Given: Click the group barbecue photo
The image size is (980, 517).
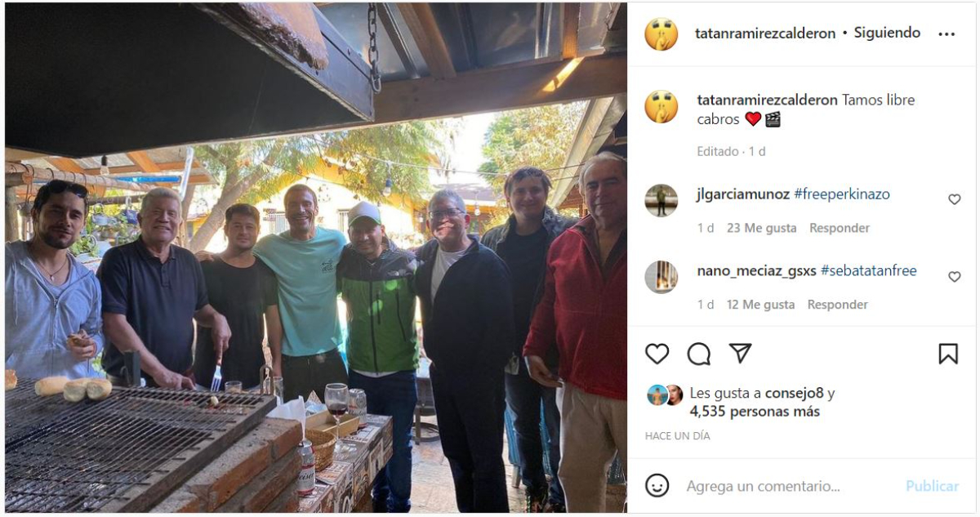Looking at the screenshot, I should tap(315, 258).
